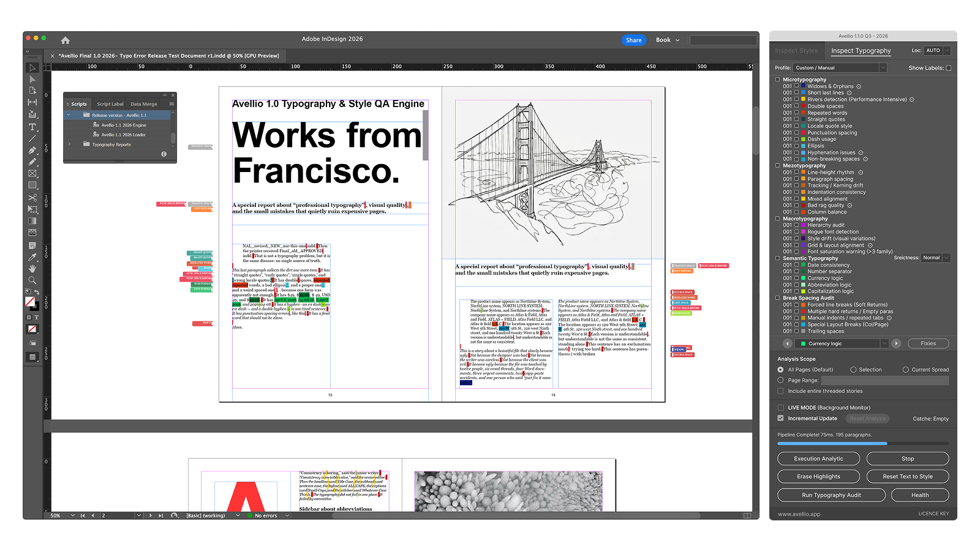The width and height of the screenshot is (980, 551).
Task: Click the Erase Highlights button
Action: pos(818,476)
